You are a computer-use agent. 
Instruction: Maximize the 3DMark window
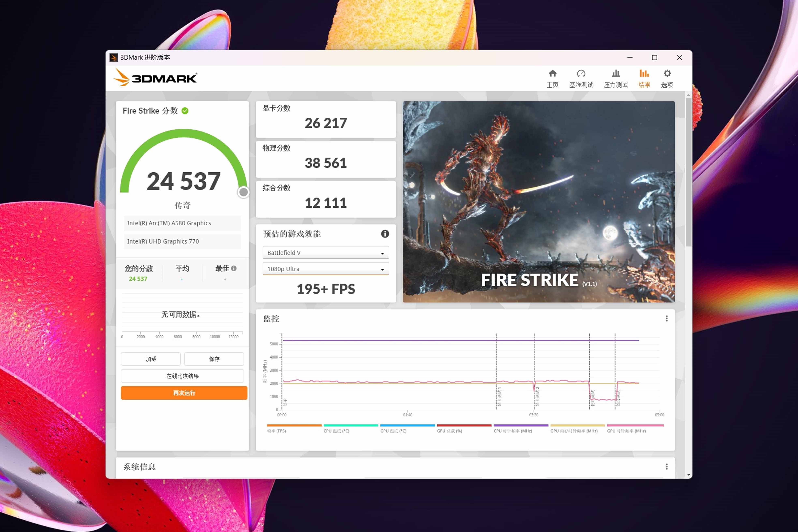tap(654, 57)
